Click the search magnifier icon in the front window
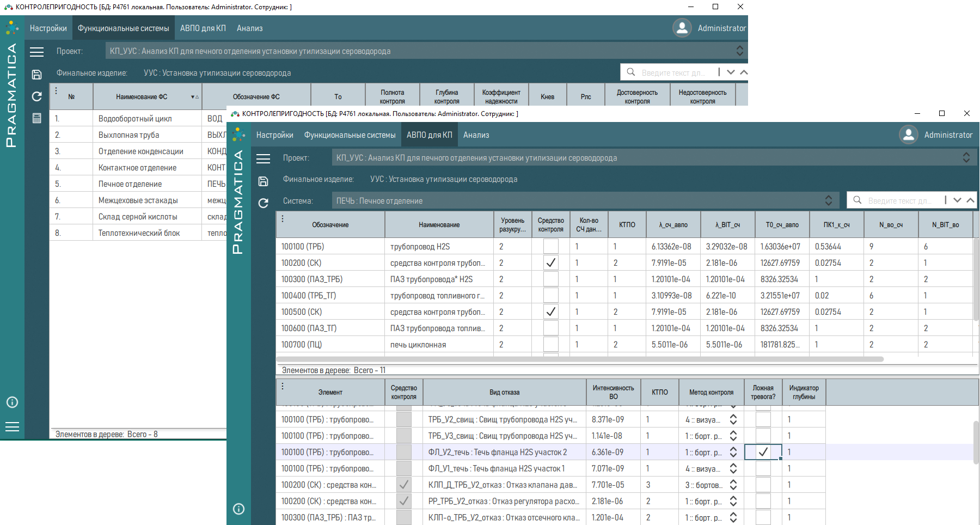Viewport: 980px width, 525px height. pyautogui.click(x=857, y=200)
